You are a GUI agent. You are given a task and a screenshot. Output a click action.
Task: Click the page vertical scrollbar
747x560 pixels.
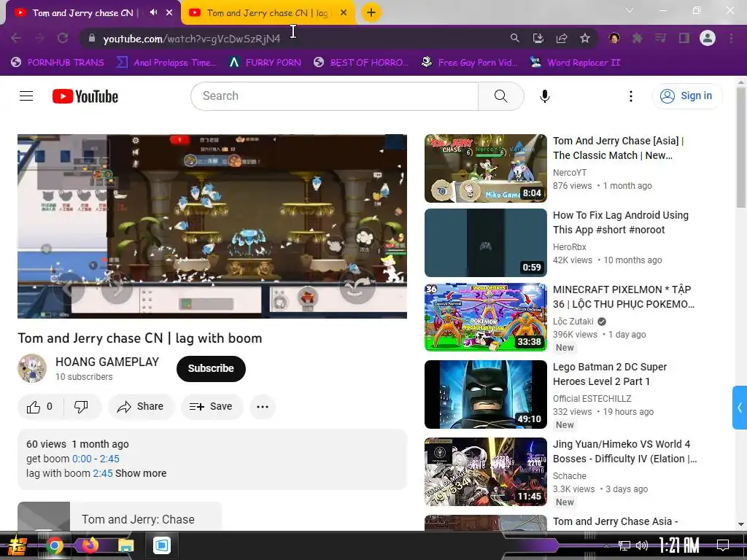pos(741,147)
